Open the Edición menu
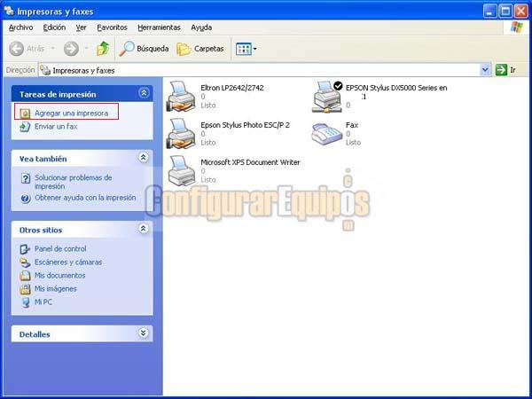532x399 pixels. pos(54,27)
